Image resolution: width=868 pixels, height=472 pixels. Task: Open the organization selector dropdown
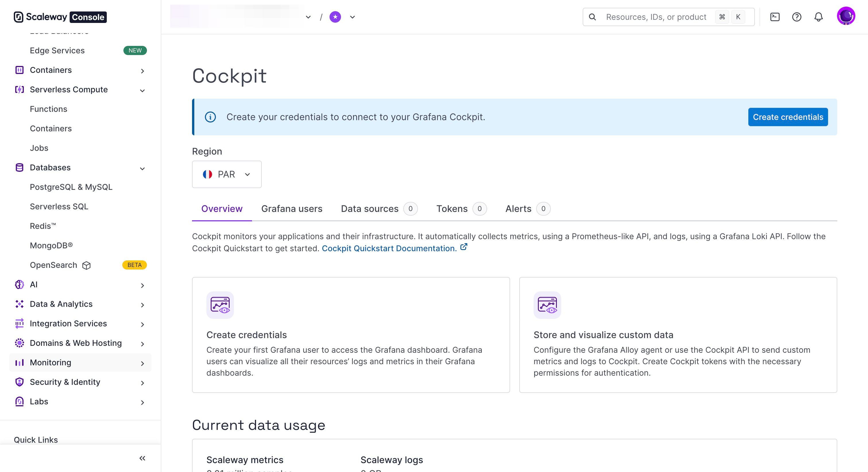coord(308,17)
